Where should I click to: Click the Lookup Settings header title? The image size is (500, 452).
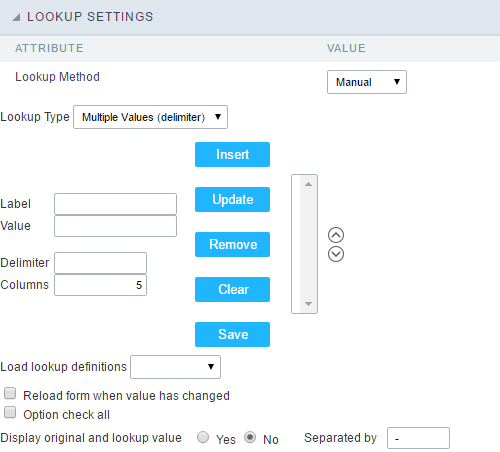click(90, 17)
